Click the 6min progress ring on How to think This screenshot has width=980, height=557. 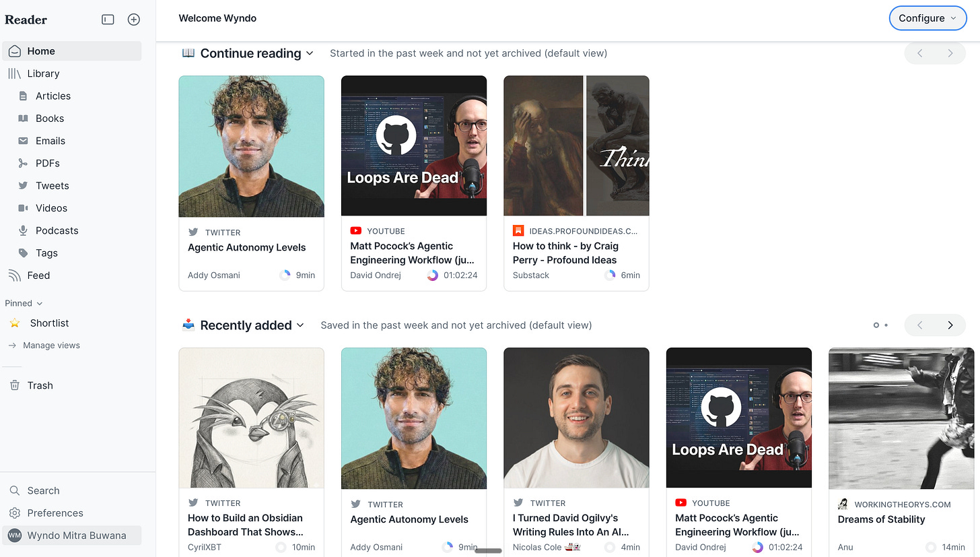[610, 275]
